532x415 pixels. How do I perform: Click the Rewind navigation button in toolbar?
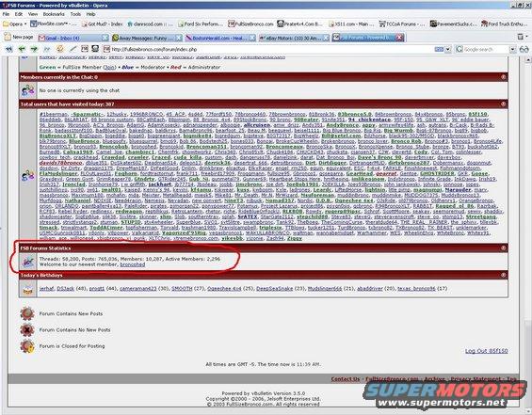(8, 49)
